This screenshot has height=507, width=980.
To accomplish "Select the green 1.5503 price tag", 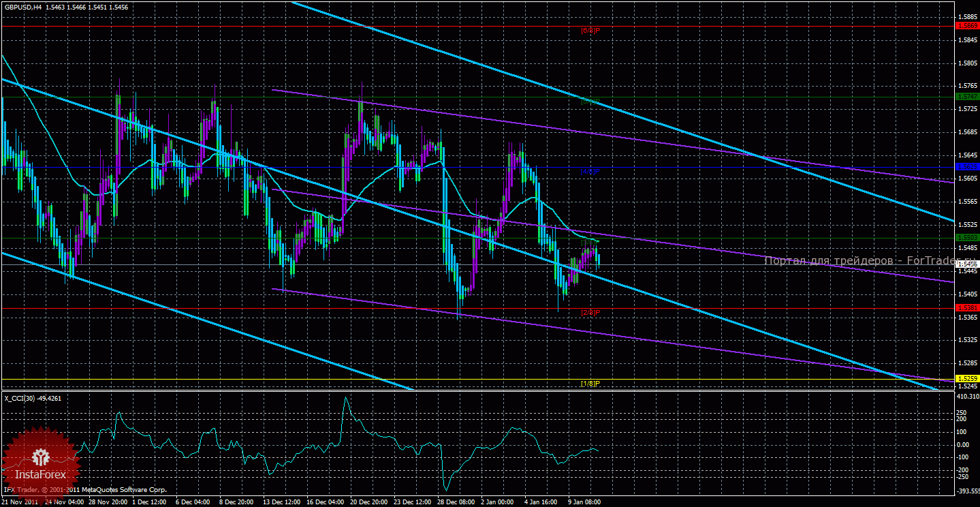I will [x=968, y=237].
